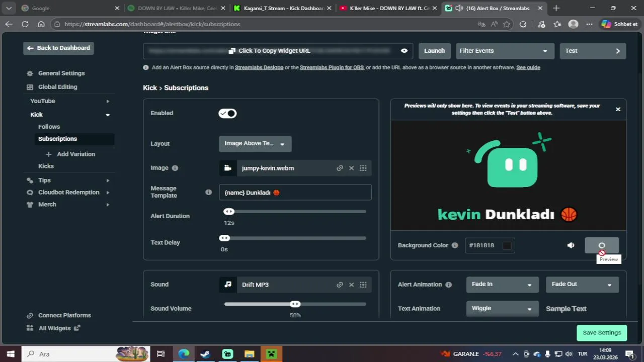Screen dimensions: 644x362
Task: Click the Sound Volume slider handle
Action: tap(295, 304)
